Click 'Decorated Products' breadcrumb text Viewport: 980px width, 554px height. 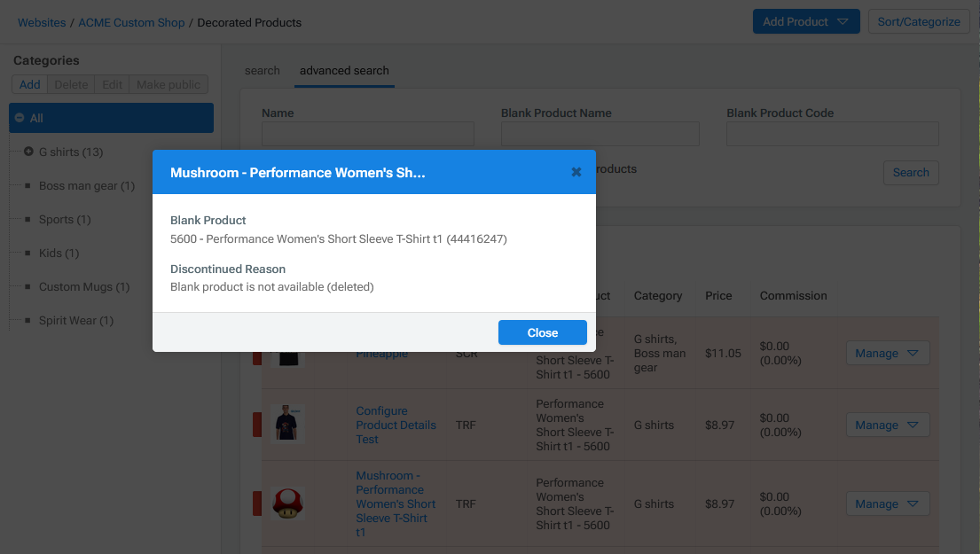(x=249, y=22)
